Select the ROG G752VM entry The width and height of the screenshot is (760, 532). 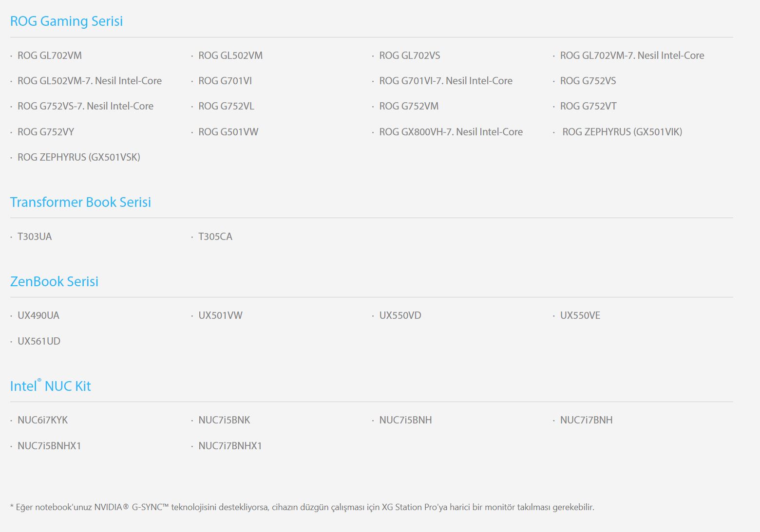click(409, 106)
